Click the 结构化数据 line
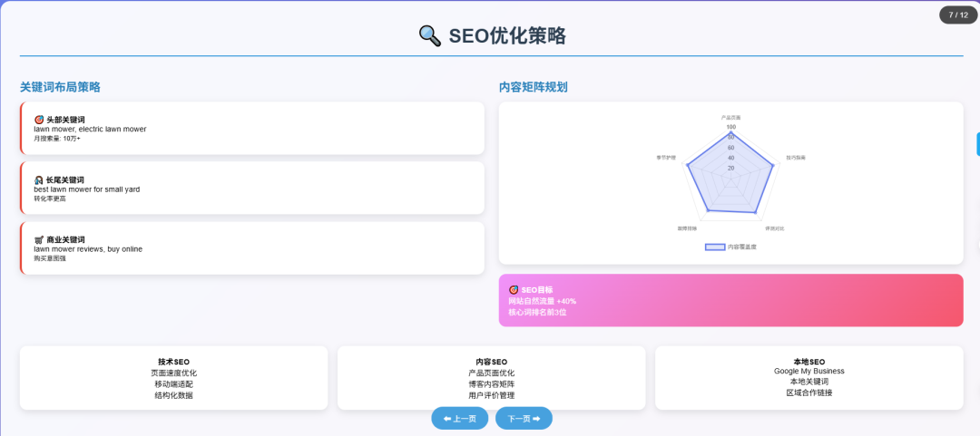The height and width of the screenshot is (436, 980). (173, 395)
